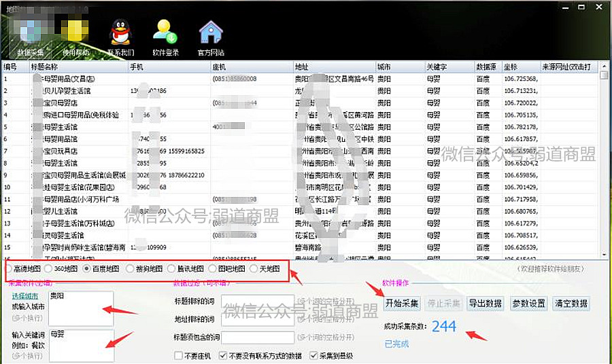Open the 数据采集 toolbar icon
Viewport: 612px width, 364px height.
click(x=31, y=37)
